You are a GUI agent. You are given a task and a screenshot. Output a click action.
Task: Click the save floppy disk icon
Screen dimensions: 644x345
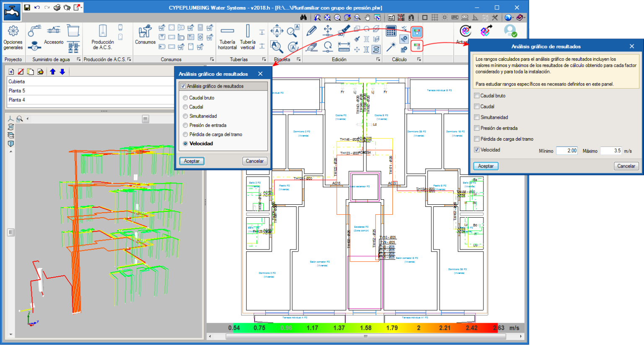point(27,8)
